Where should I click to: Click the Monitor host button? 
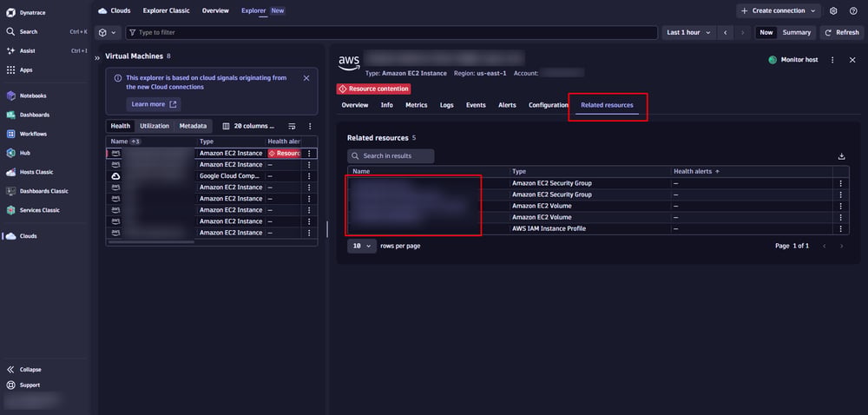(x=793, y=60)
